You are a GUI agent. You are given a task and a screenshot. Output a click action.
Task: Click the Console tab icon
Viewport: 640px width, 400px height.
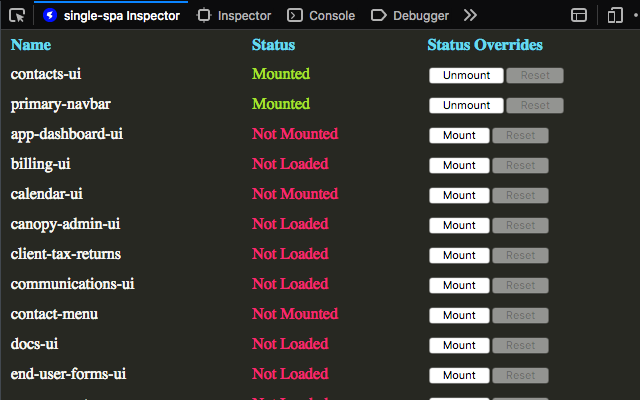(x=295, y=16)
